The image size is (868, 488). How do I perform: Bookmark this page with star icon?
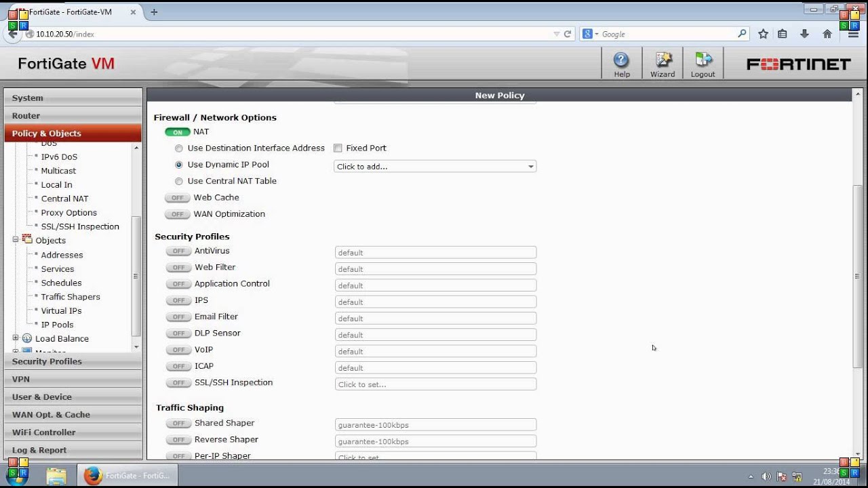[x=763, y=34]
